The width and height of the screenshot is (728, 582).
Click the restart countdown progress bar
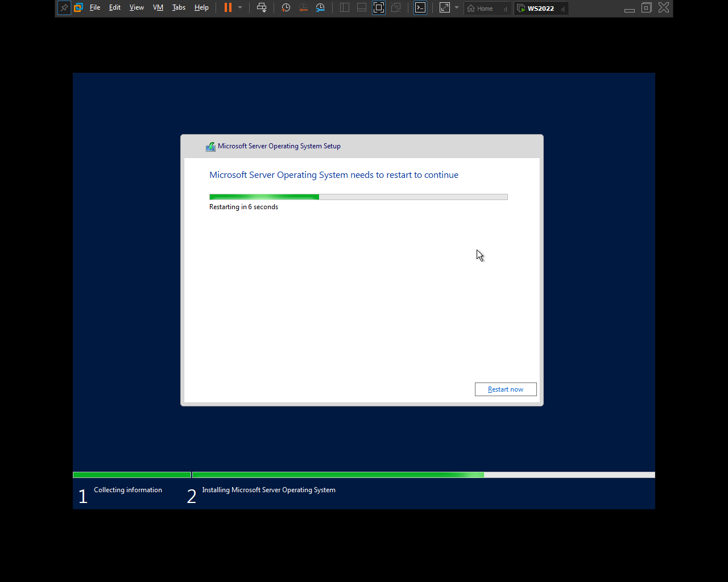point(358,197)
